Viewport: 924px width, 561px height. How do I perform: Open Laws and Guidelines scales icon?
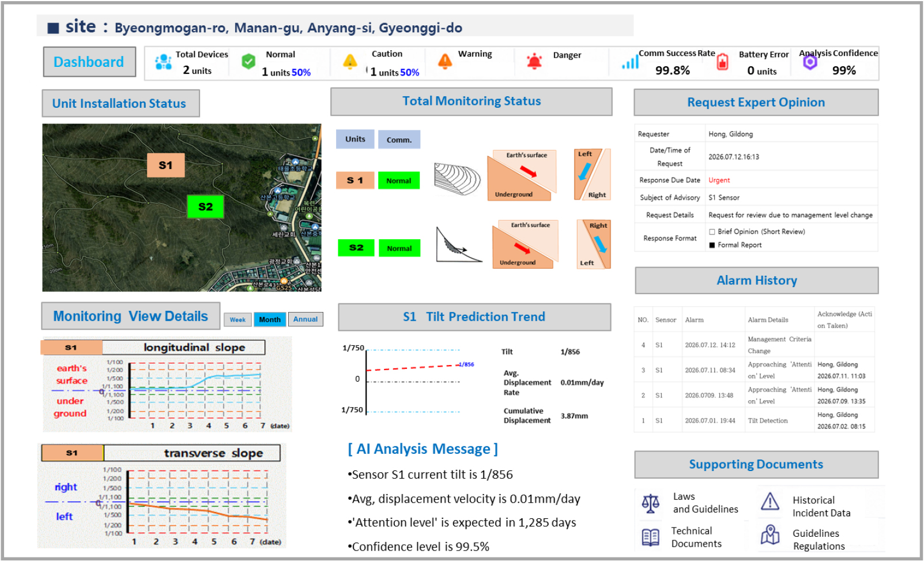(x=651, y=503)
